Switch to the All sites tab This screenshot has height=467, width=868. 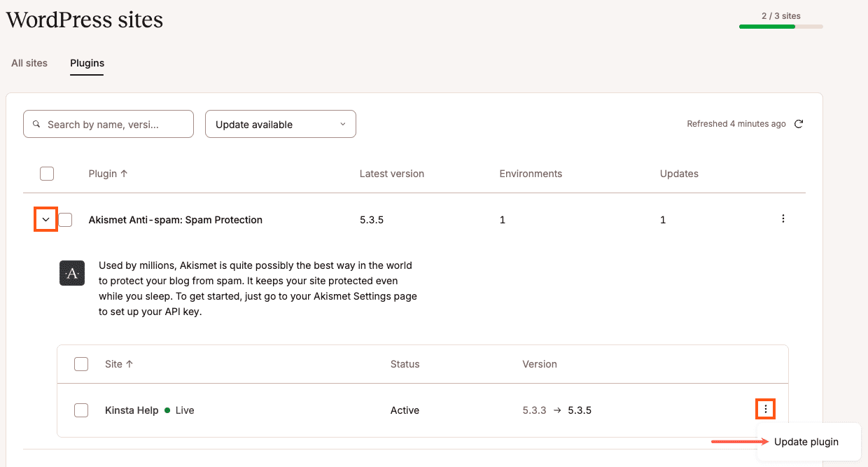click(29, 63)
